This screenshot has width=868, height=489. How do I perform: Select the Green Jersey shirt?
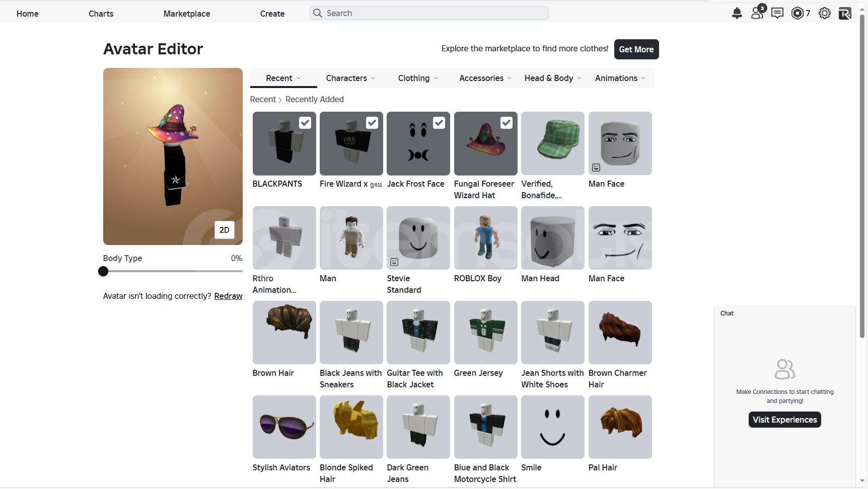[485, 333]
